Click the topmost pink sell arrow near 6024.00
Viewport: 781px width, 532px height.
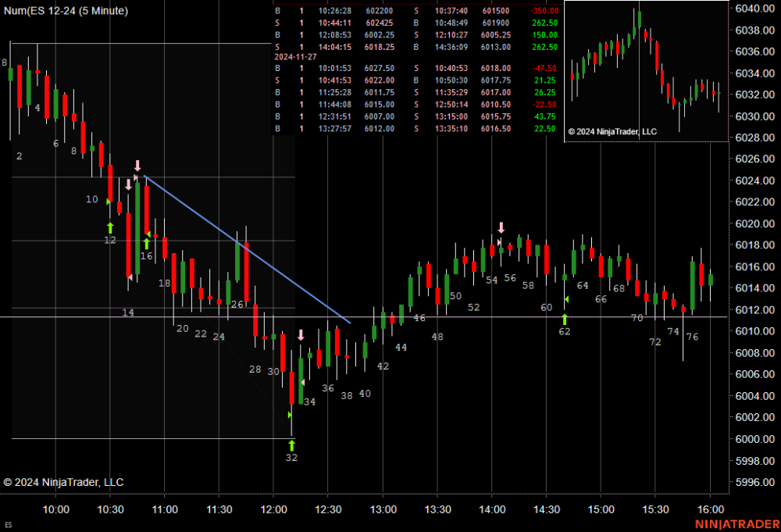tap(137, 166)
